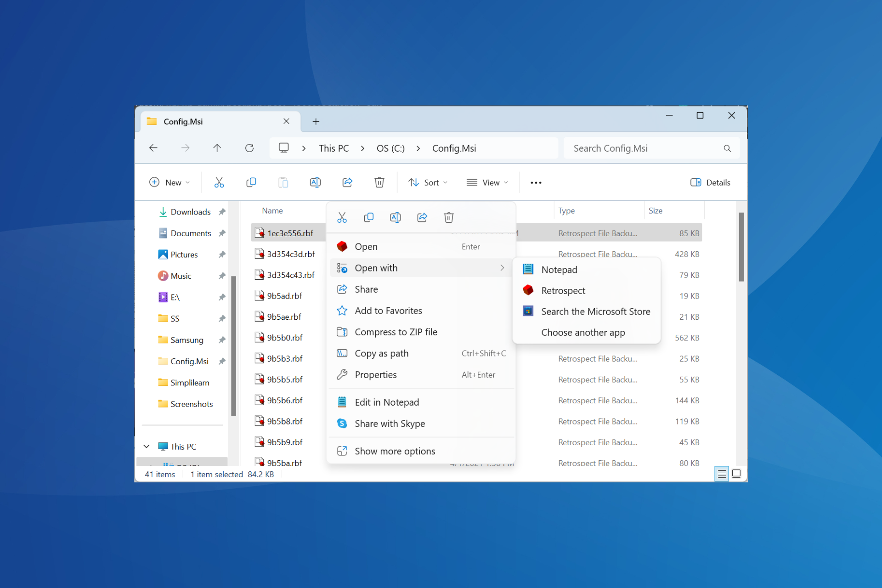Refresh the Config.Msi folder view
The image size is (882, 588).
pos(249,148)
